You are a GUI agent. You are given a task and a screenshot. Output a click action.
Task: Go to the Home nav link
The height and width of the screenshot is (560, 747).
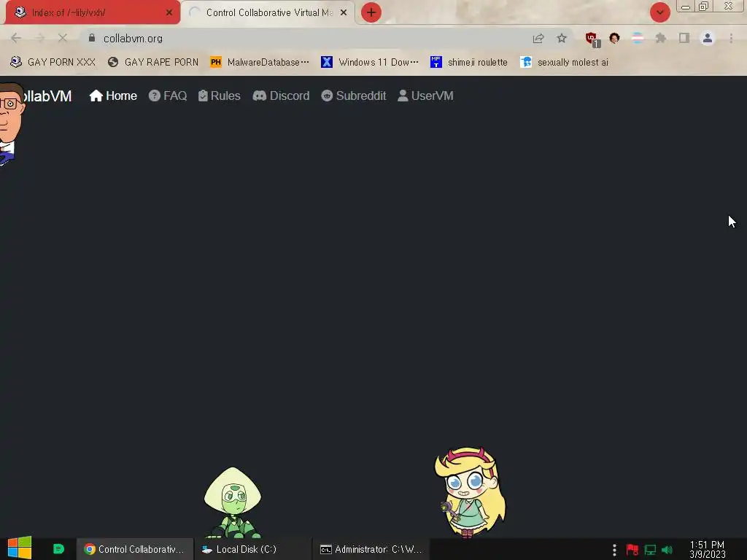pos(113,96)
